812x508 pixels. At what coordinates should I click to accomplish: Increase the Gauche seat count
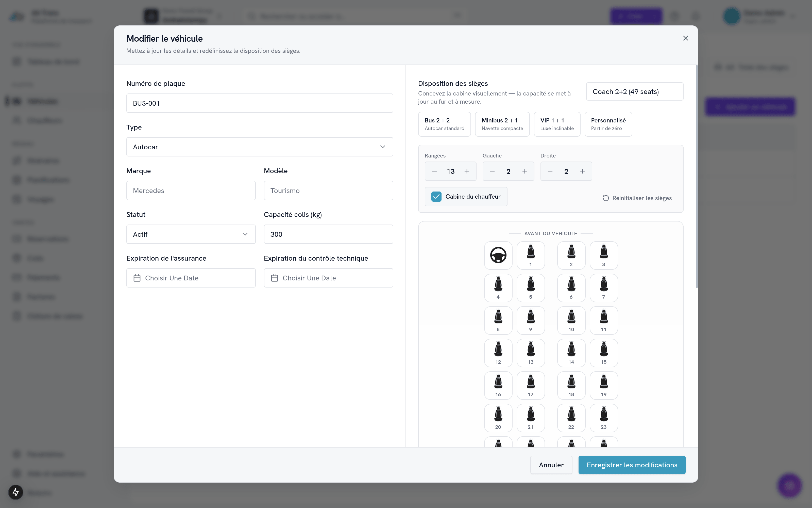[x=525, y=171]
